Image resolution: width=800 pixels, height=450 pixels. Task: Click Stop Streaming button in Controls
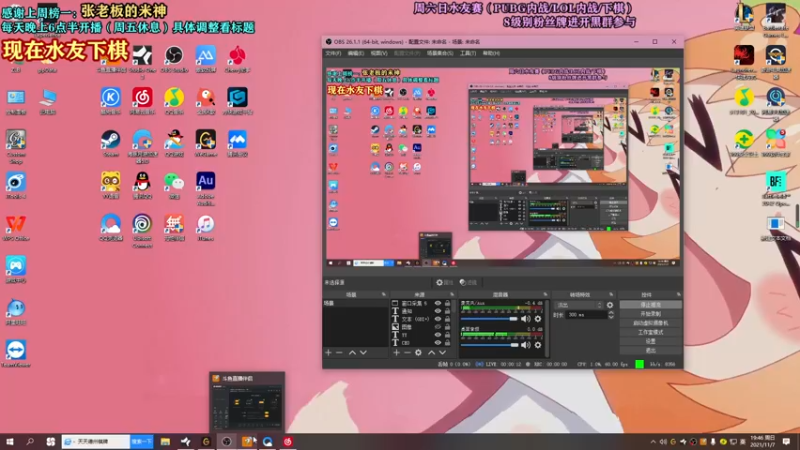pyautogui.click(x=651, y=305)
